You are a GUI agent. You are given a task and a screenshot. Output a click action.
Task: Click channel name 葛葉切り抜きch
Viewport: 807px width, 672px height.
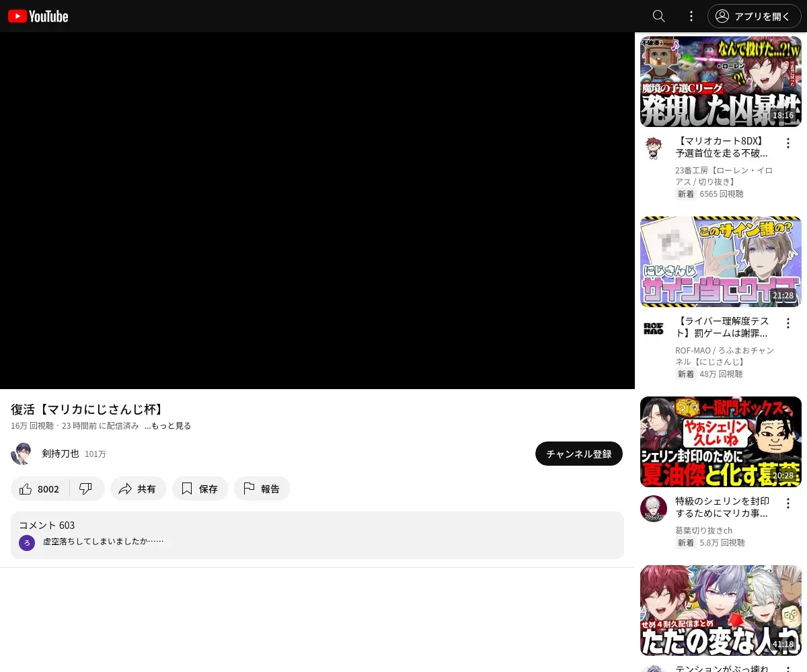click(x=703, y=531)
